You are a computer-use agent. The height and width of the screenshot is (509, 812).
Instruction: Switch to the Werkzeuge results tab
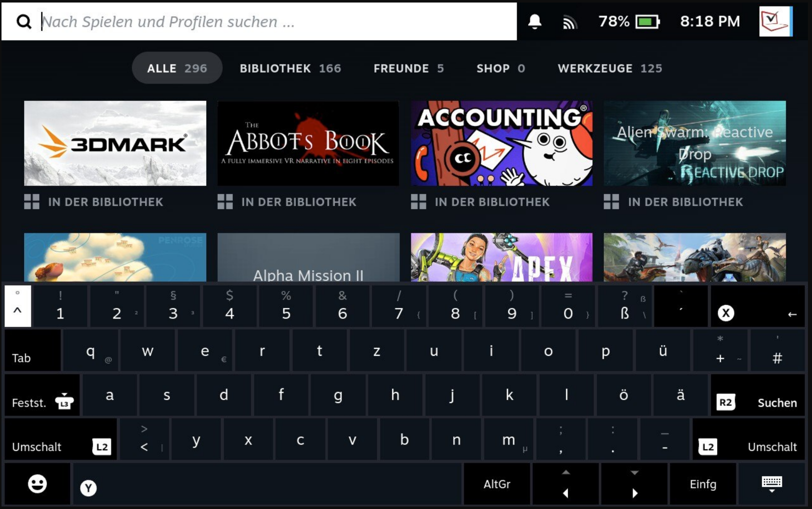click(x=609, y=69)
